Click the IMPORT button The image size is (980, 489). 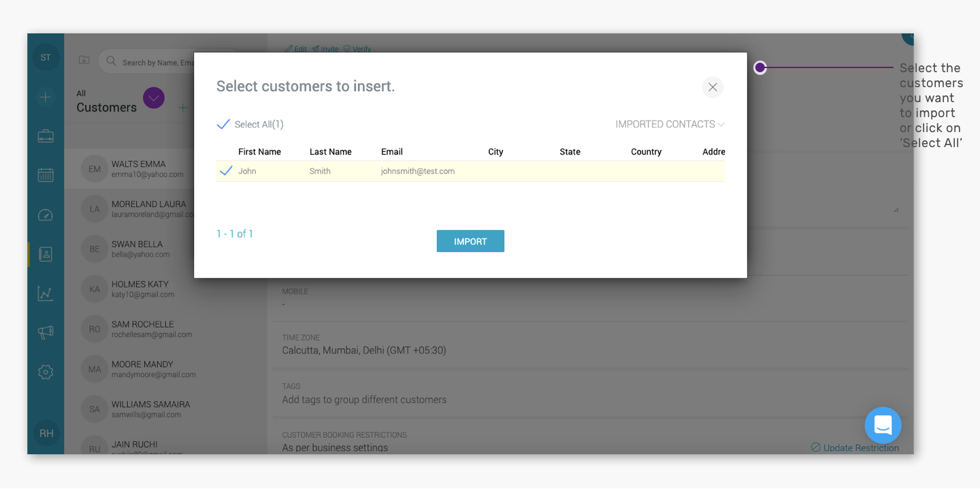470,241
